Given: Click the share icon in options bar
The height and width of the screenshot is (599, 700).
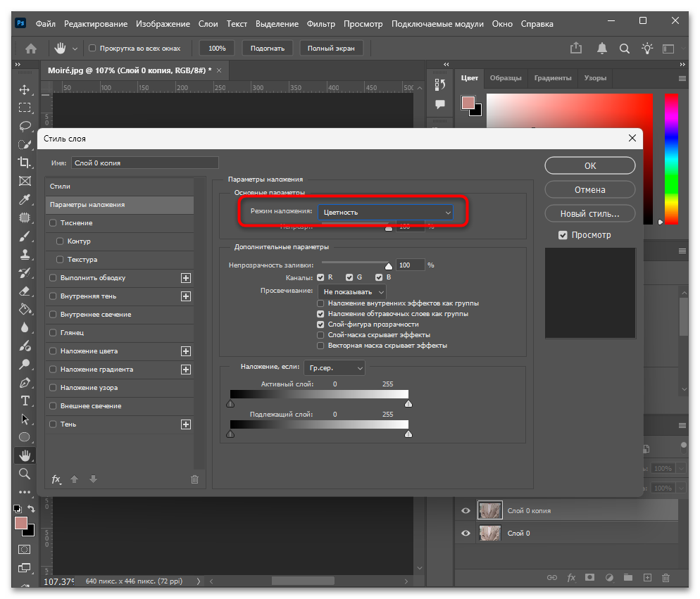Looking at the screenshot, I should 576,48.
